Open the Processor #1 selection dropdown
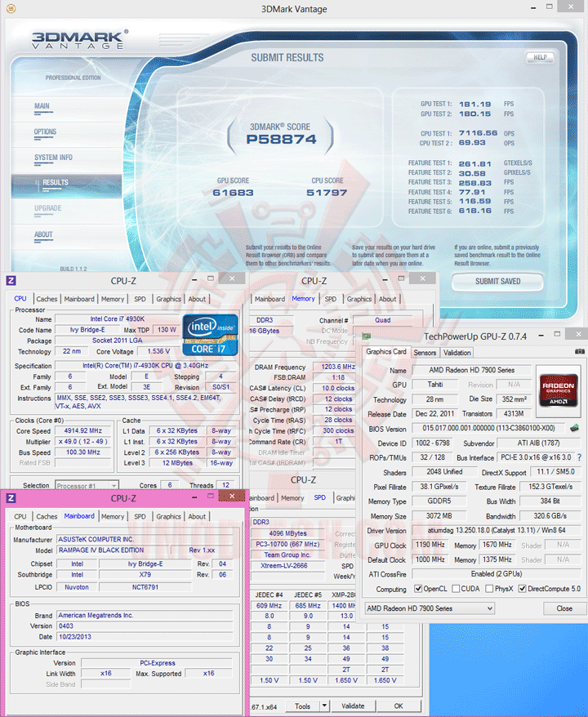Viewport: 588px width, 717px height. pos(87,485)
